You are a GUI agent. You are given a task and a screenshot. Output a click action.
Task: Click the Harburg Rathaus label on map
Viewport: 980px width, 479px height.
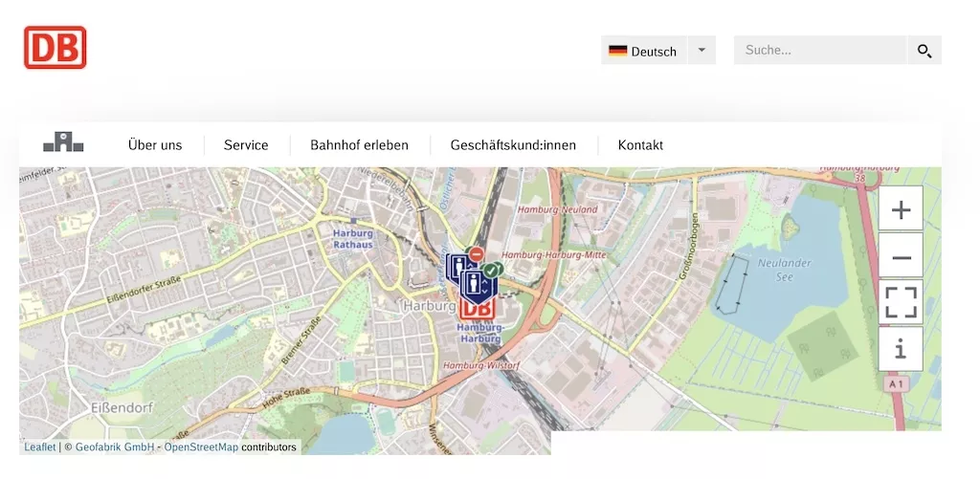pos(352,239)
